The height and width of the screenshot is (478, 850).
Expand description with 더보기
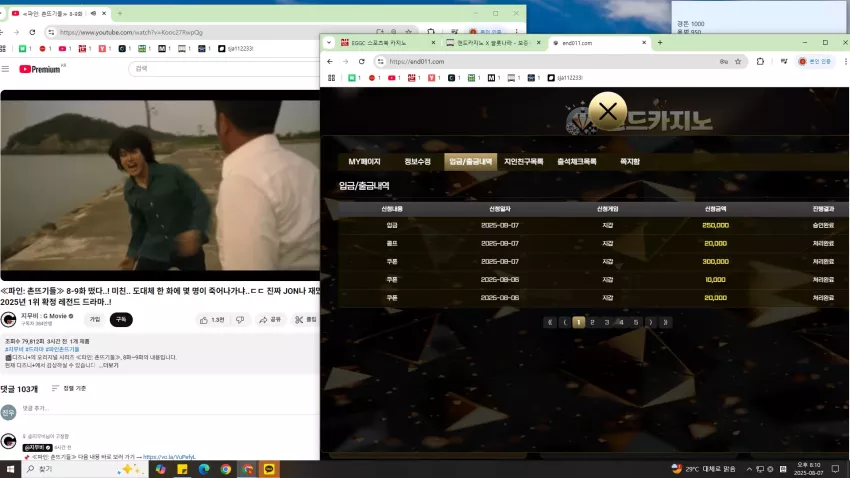pos(110,366)
